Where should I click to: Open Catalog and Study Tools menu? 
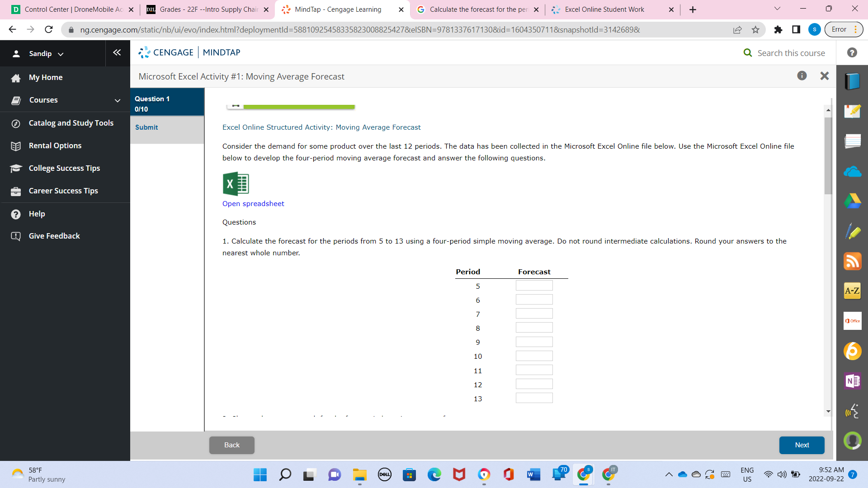(71, 123)
